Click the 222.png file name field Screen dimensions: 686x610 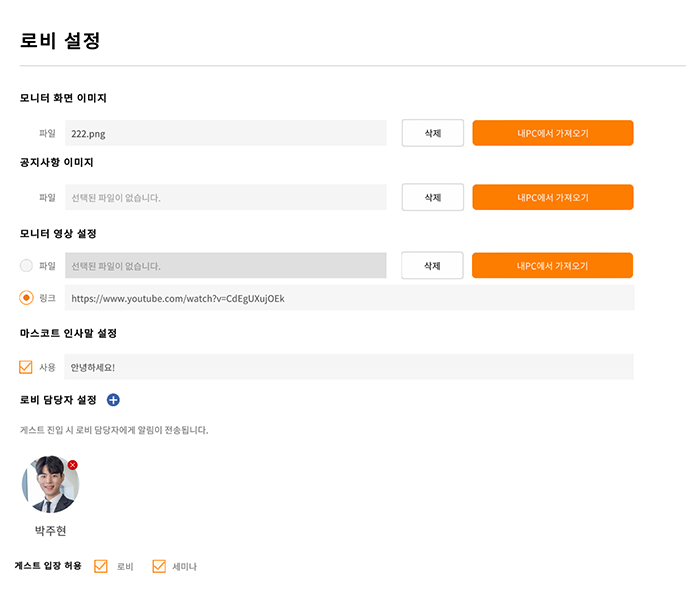226,133
